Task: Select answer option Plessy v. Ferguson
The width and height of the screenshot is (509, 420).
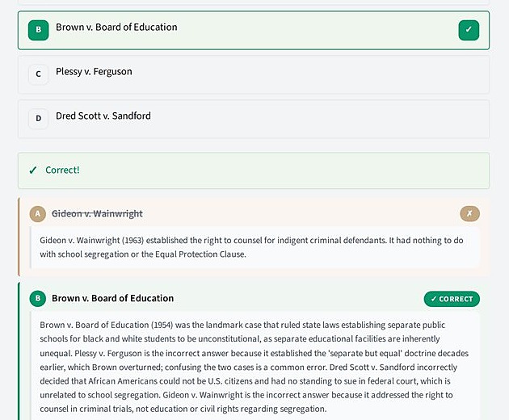Action: [x=254, y=74]
